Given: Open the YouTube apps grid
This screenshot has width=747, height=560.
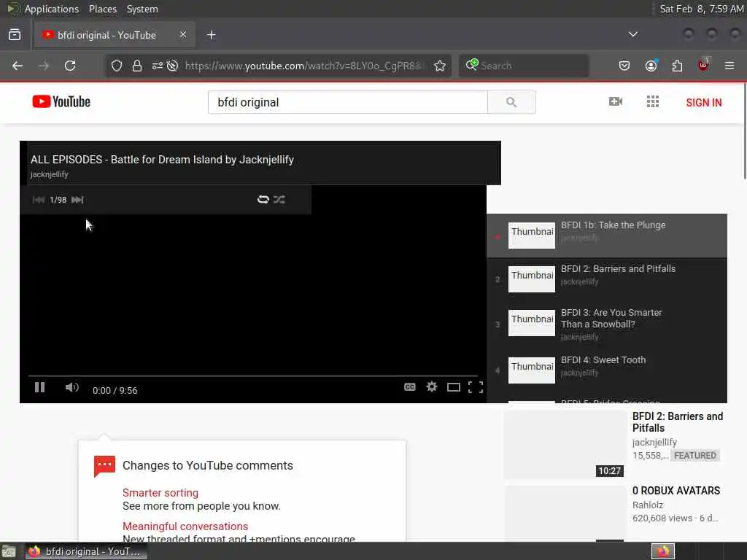Looking at the screenshot, I should point(653,101).
